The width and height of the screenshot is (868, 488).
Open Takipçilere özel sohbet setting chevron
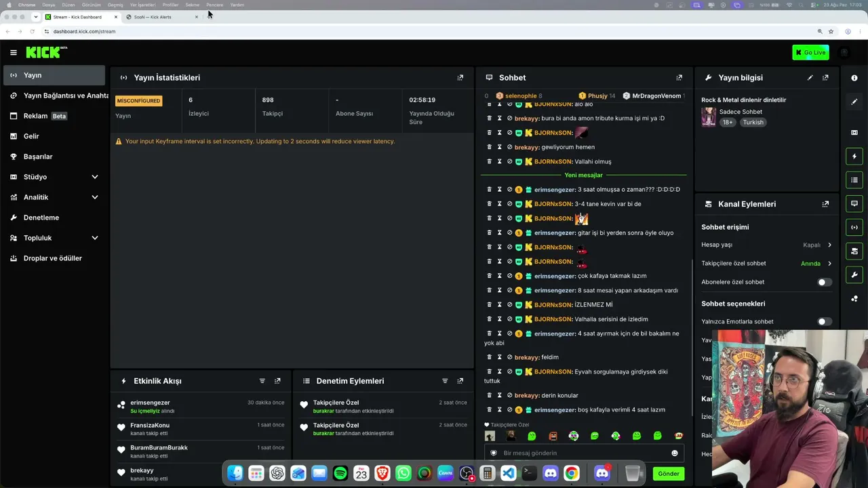pyautogui.click(x=829, y=264)
